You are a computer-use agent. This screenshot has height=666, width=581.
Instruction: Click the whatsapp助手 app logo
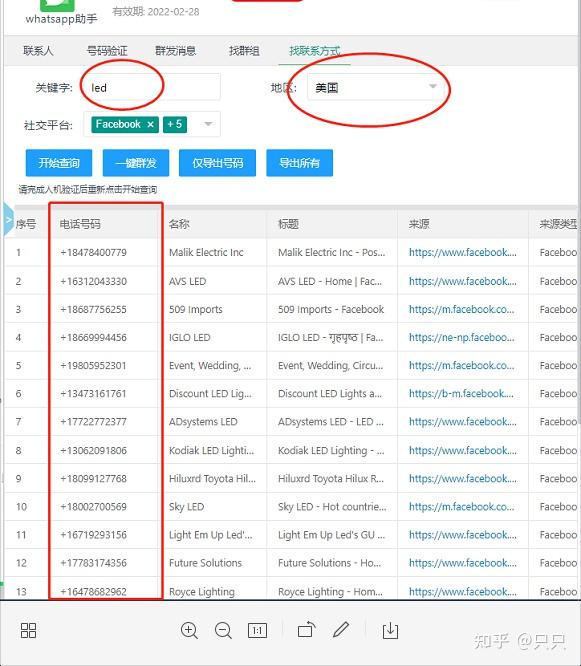pos(57,6)
